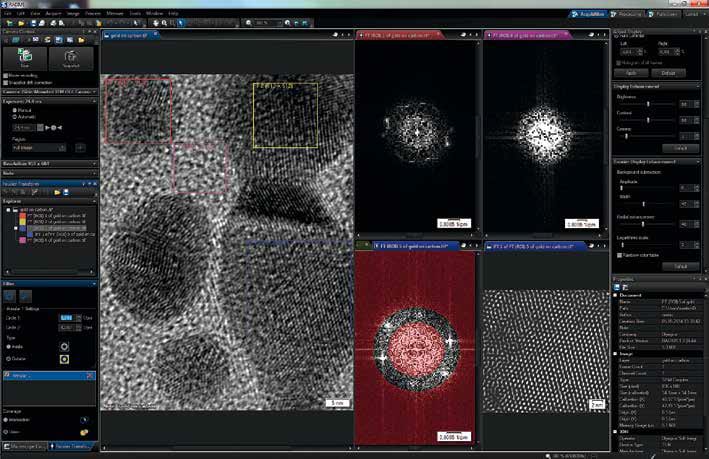Click the Intersection coverage icon
This screenshot has height=459, width=709.
[x=83, y=419]
